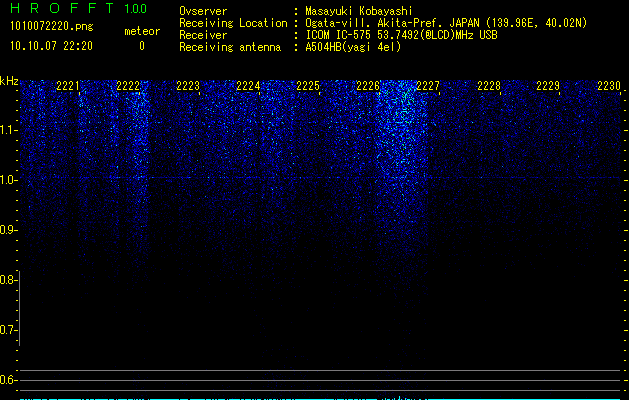Click the 2230 time marker

(609, 86)
